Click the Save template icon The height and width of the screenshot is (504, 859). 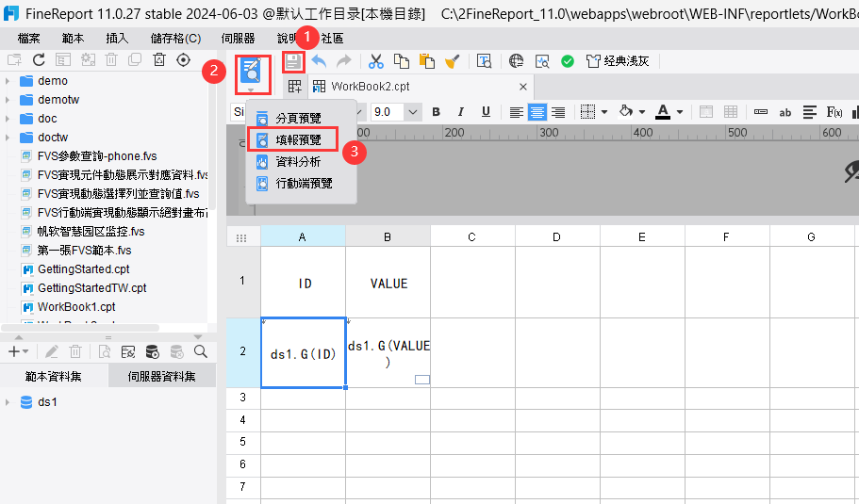click(x=293, y=62)
